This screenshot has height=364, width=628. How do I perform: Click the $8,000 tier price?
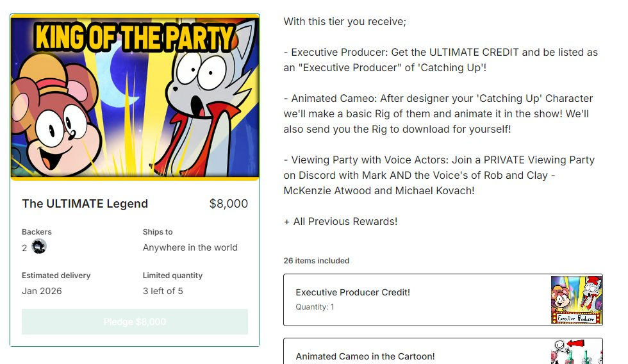point(228,204)
